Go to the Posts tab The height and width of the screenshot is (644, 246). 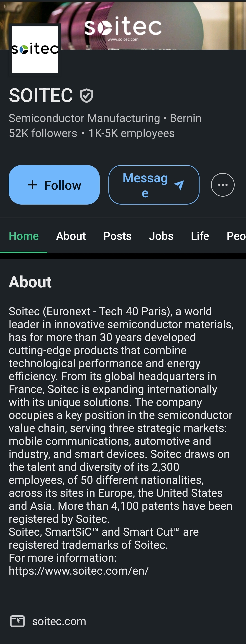coord(117,236)
